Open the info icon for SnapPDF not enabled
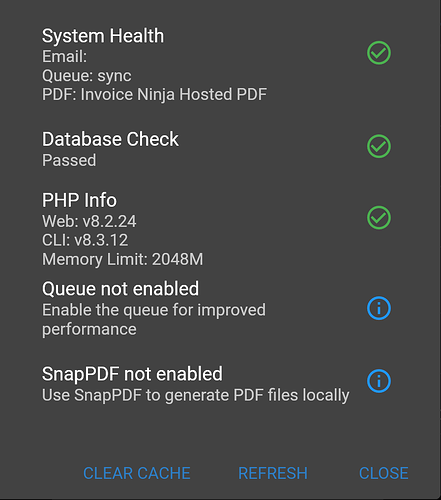 point(379,381)
